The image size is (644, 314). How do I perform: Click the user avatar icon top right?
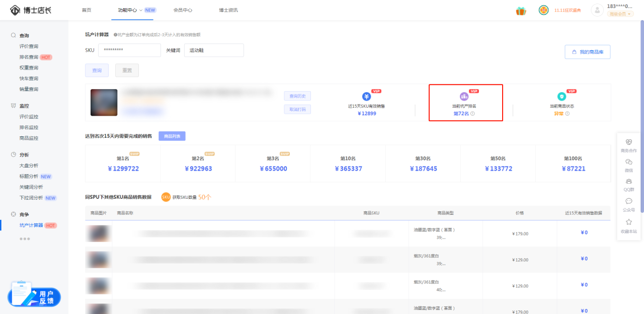pos(597,10)
